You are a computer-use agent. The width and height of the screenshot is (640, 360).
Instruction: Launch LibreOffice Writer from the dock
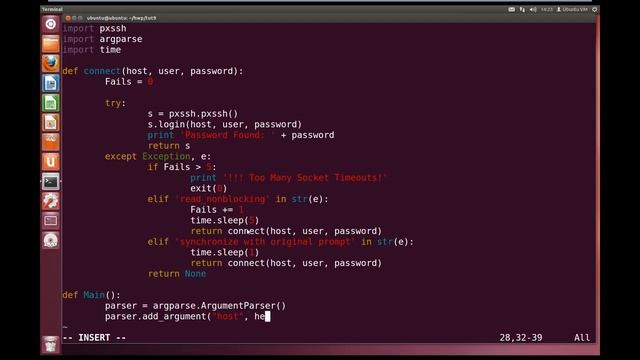coord(51,83)
